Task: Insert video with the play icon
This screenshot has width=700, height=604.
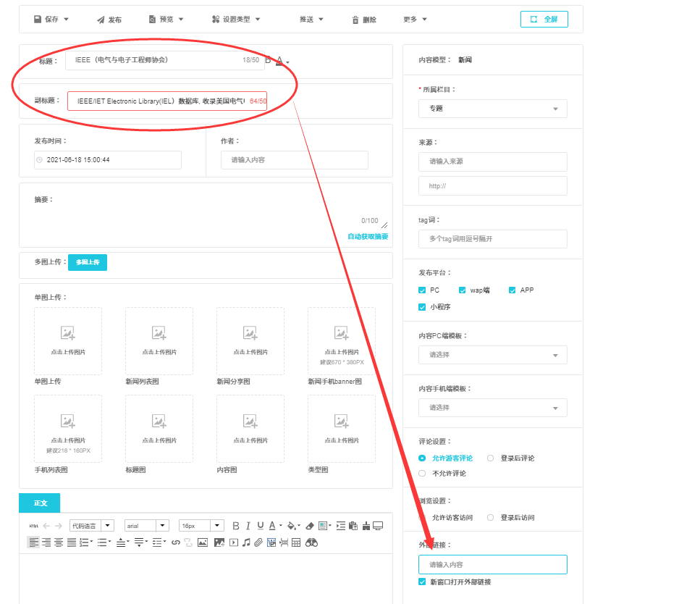Action: tap(234, 542)
